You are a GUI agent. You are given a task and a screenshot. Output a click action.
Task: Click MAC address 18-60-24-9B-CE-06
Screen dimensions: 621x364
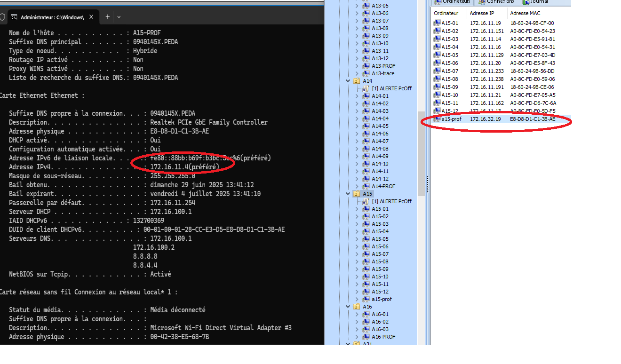(532, 87)
